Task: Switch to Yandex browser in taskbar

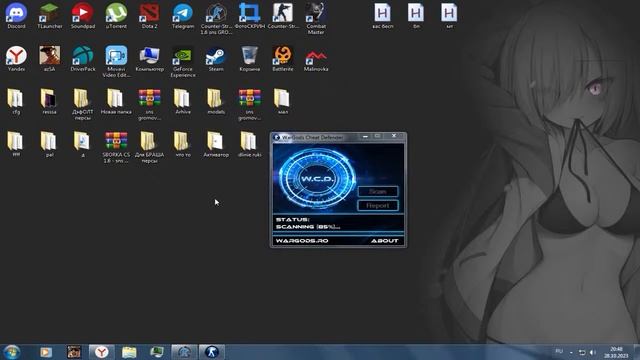Action: (102, 352)
